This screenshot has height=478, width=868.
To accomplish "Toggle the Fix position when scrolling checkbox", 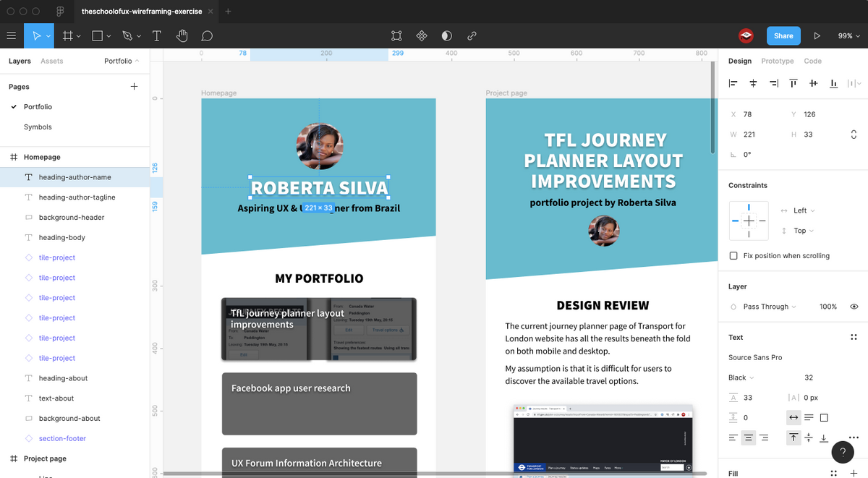I will click(734, 255).
